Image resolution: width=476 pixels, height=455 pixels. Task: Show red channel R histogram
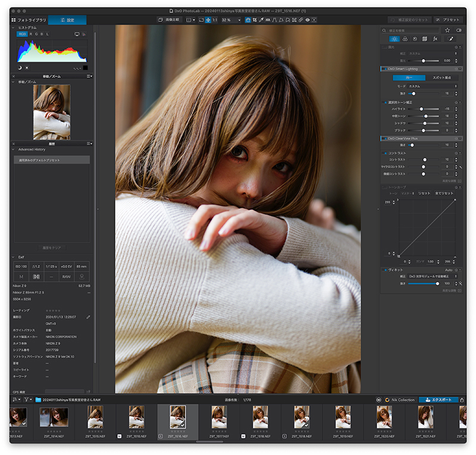coord(31,35)
